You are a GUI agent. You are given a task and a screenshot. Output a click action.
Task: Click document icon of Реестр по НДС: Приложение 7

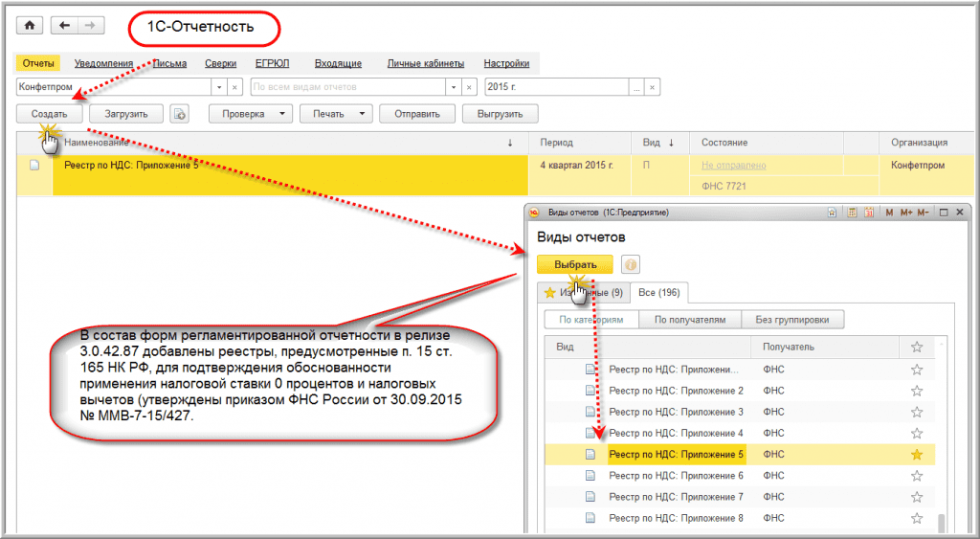(590, 497)
